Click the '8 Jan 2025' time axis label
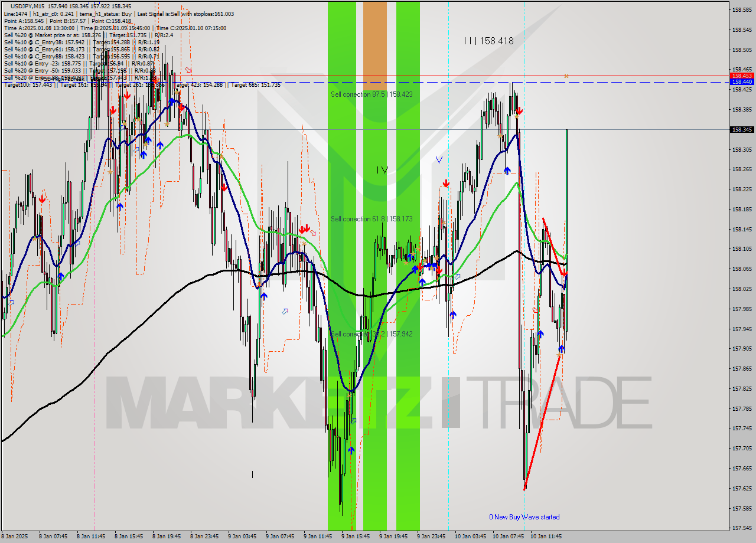Screen dimensions: 756x543 pos(15,537)
